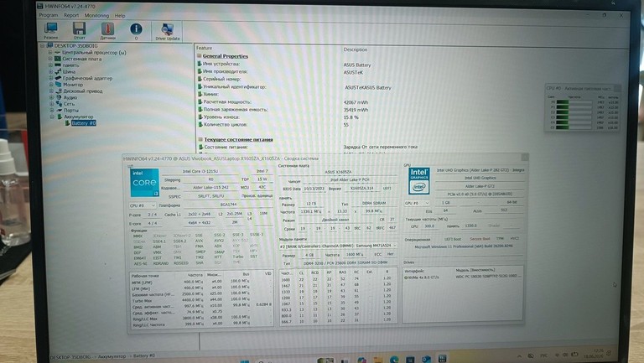Open the Report menu

pos(71,15)
